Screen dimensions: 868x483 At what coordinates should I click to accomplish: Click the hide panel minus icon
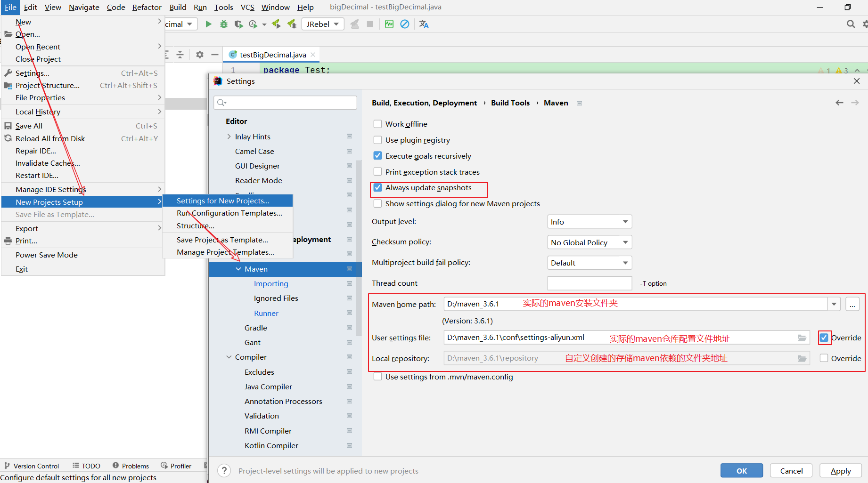coord(215,55)
